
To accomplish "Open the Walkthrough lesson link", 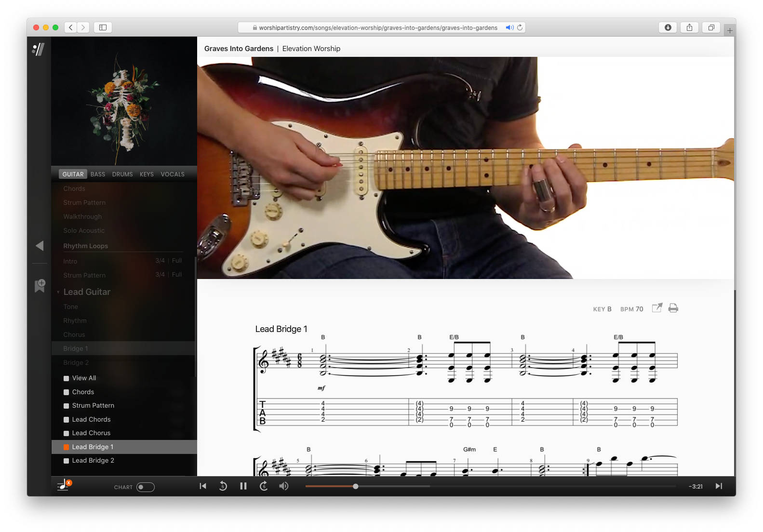I will [82, 217].
